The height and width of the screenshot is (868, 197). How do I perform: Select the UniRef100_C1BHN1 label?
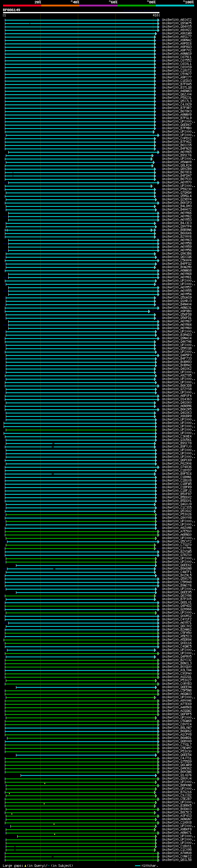pos(177,477)
